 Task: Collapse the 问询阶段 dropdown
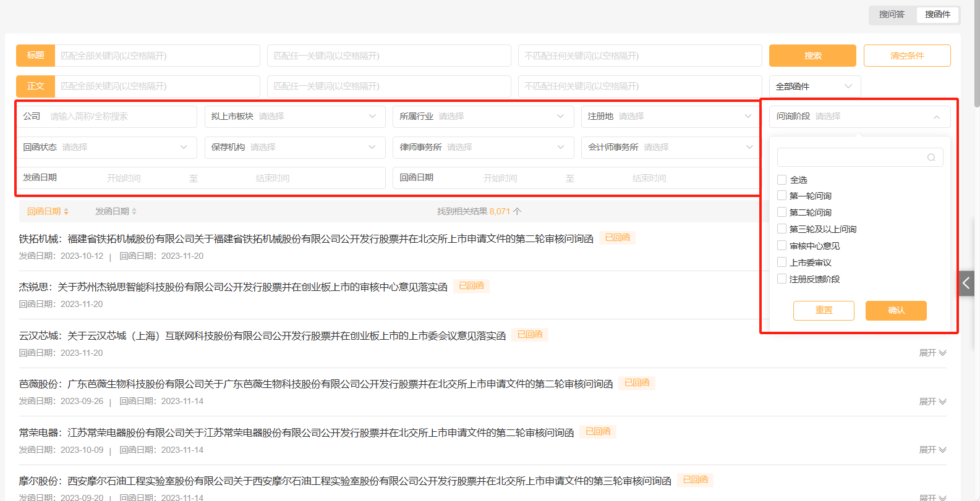pos(859,116)
